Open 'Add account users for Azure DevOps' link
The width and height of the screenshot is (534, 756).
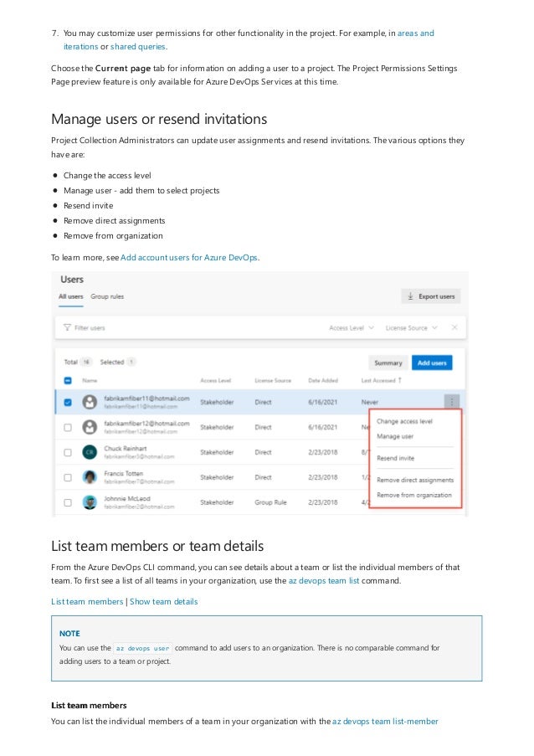click(189, 258)
